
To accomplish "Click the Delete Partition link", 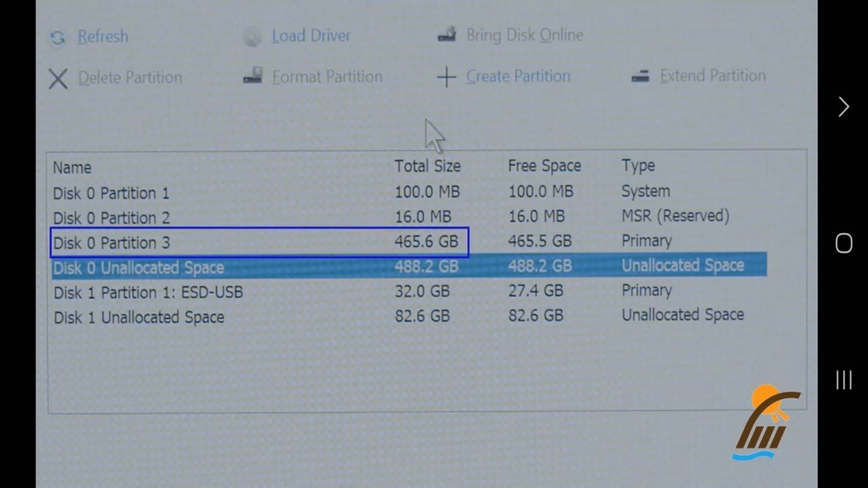I will coord(130,77).
